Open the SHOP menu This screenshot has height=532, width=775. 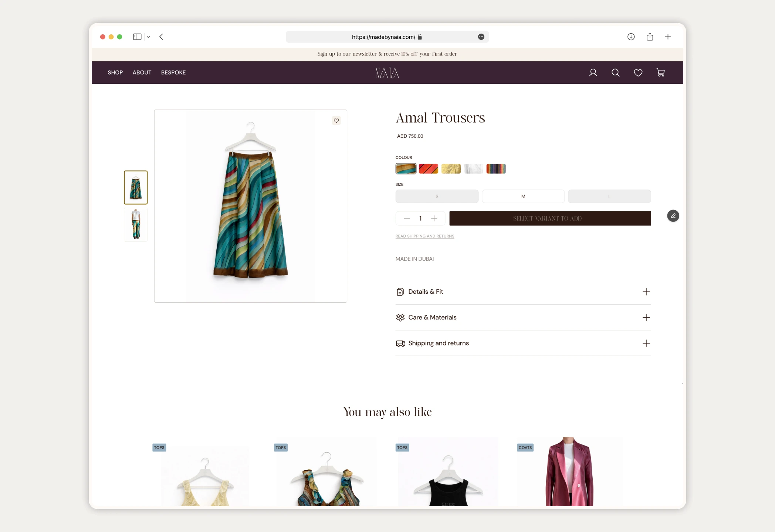click(115, 72)
